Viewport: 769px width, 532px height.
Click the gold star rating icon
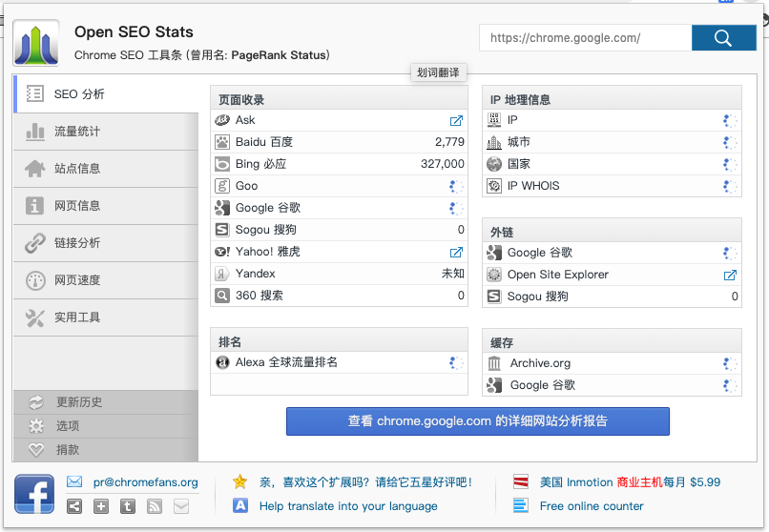pyautogui.click(x=239, y=482)
